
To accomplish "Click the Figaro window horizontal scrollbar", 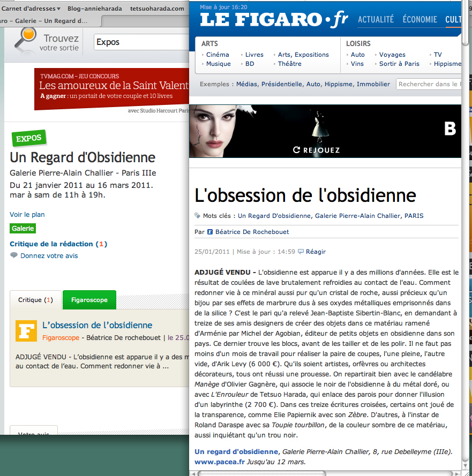I will pos(262,473).
